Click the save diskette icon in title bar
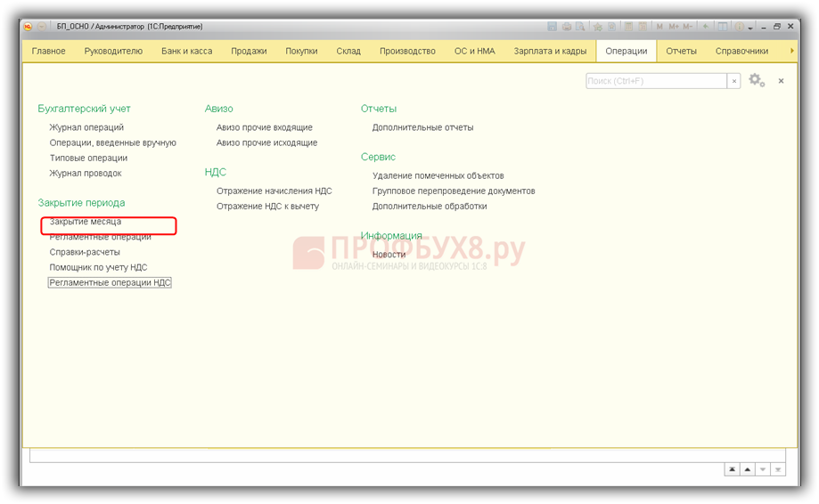This screenshot has width=819, height=504. (553, 27)
